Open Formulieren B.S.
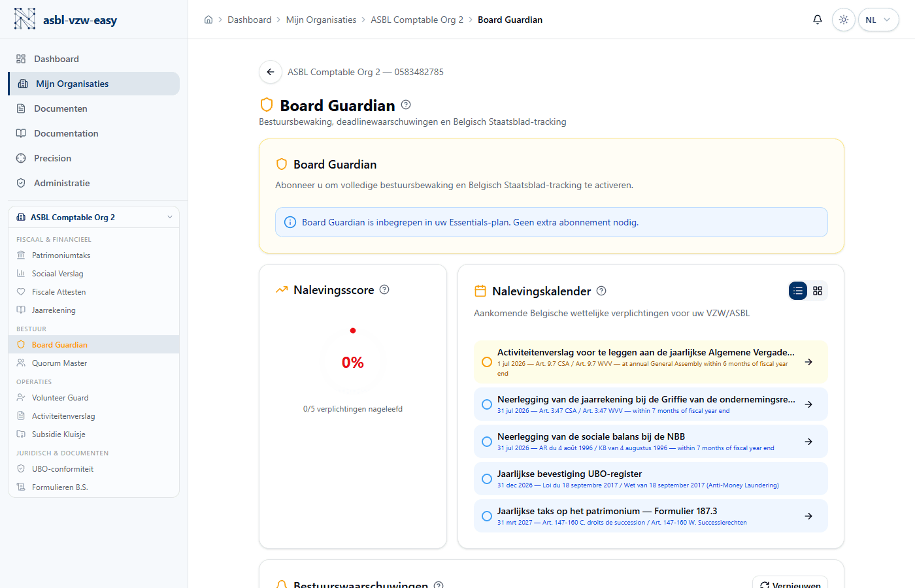The image size is (915, 588). [93, 487]
